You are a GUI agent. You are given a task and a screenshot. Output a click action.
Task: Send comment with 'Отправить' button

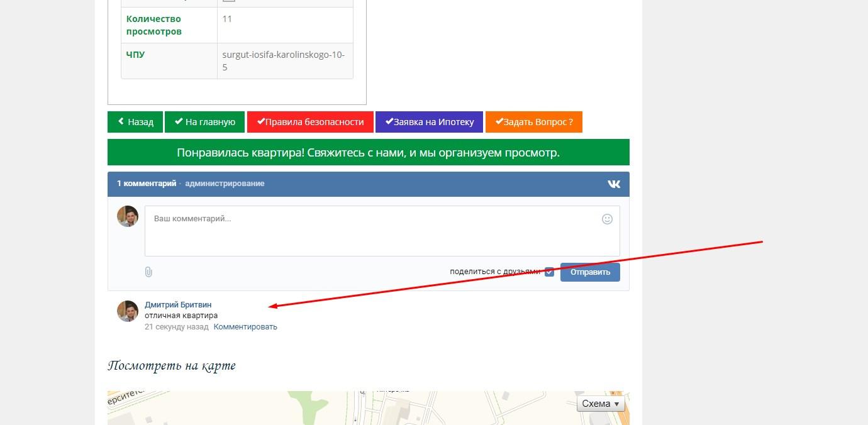[x=589, y=272]
